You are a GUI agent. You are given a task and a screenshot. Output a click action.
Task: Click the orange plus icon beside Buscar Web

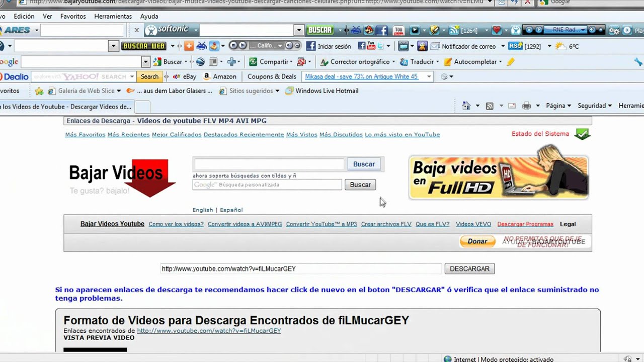pyautogui.click(x=189, y=46)
